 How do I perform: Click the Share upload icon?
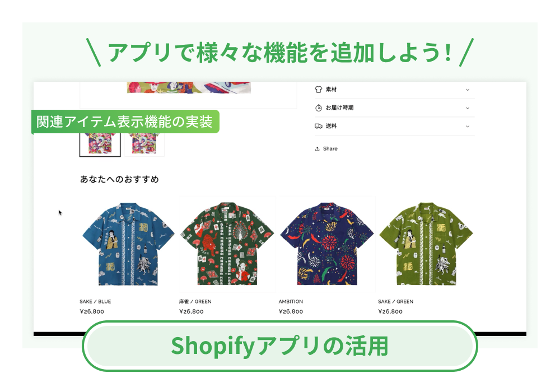[x=317, y=149]
